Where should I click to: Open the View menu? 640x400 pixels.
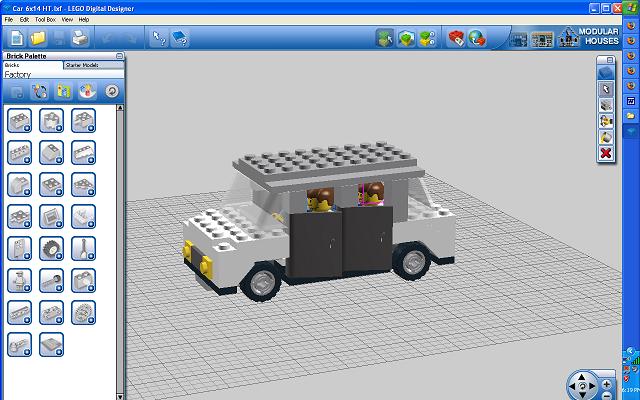click(x=67, y=20)
